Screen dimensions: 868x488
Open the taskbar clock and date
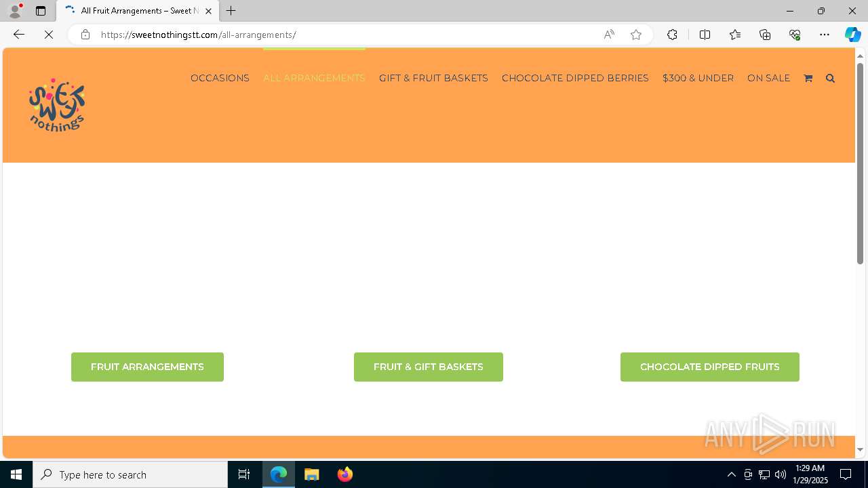click(x=810, y=474)
